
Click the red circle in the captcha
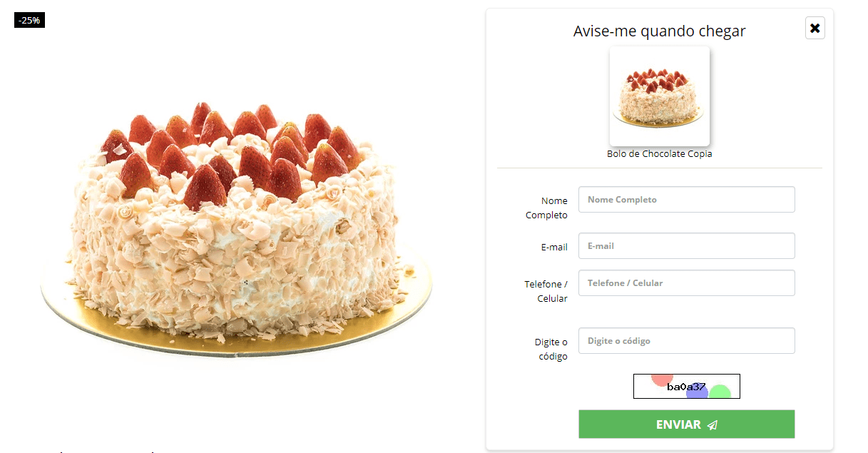[x=662, y=380]
